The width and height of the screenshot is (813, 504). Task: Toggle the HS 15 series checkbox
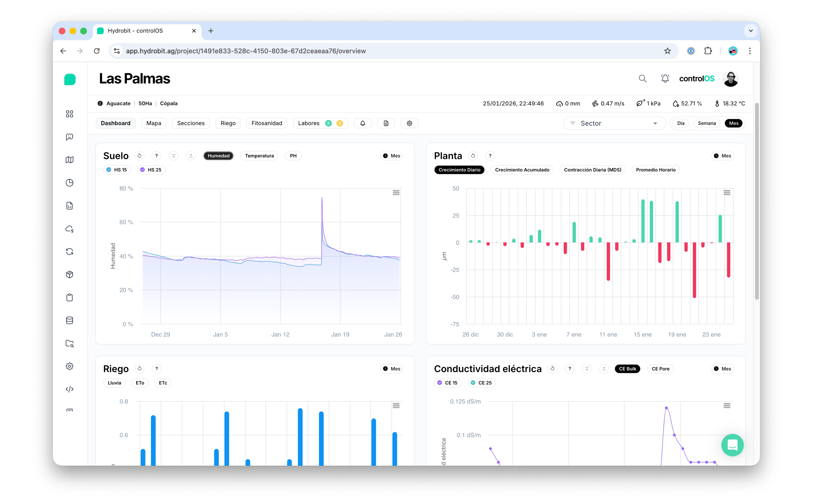[x=109, y=170]
